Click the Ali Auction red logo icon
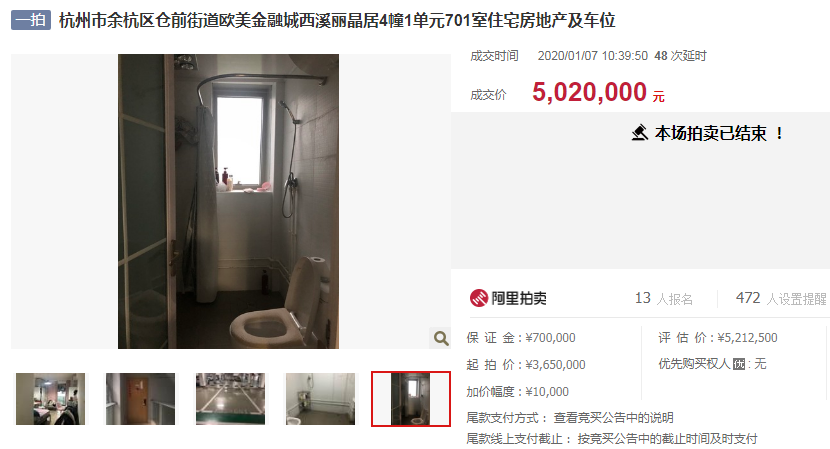The image size is (830, 449). pos(479,298)
